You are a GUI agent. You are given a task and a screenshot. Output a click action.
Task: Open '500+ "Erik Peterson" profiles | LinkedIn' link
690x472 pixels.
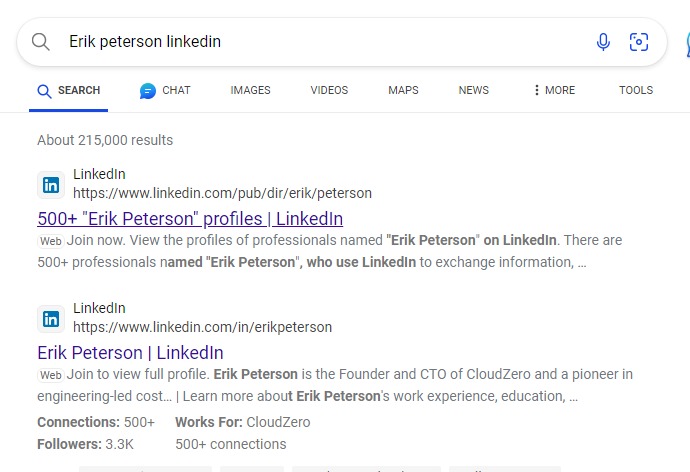point(190,219)
